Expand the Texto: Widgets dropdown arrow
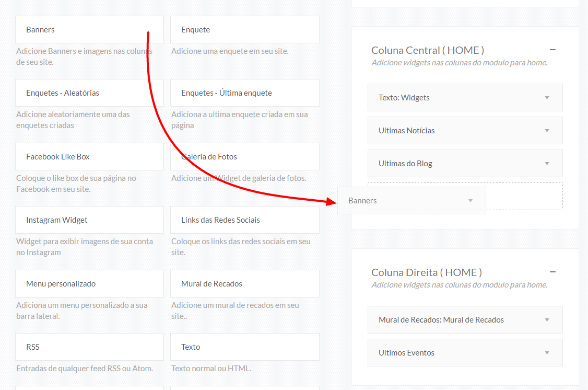 coord(547,98)
